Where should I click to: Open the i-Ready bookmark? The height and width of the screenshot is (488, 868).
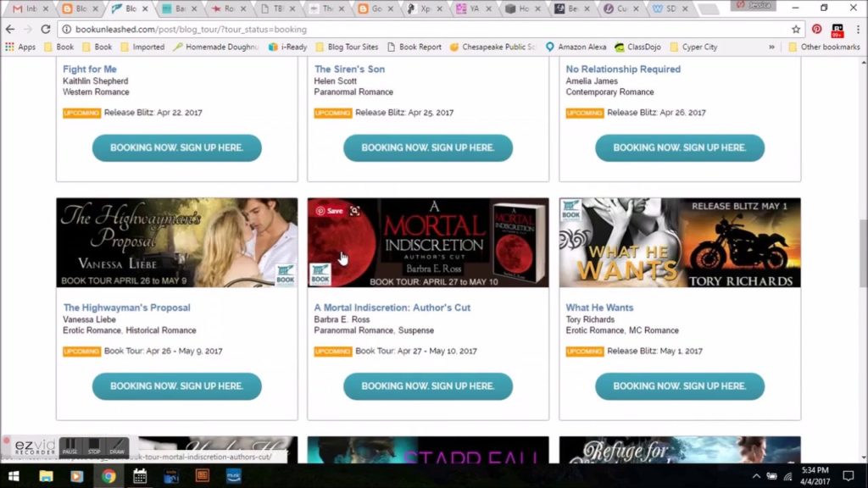point(287,47)
